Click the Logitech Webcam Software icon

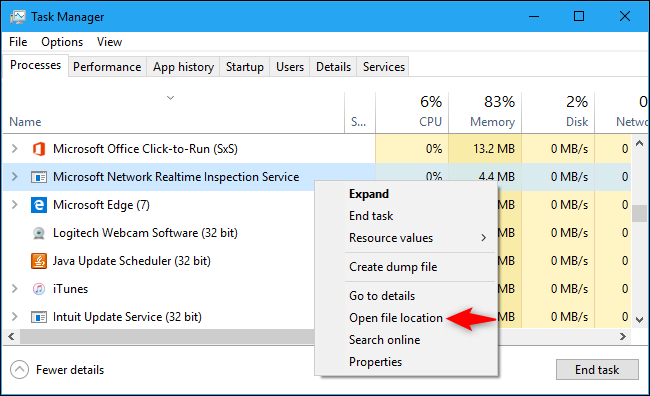39,233
